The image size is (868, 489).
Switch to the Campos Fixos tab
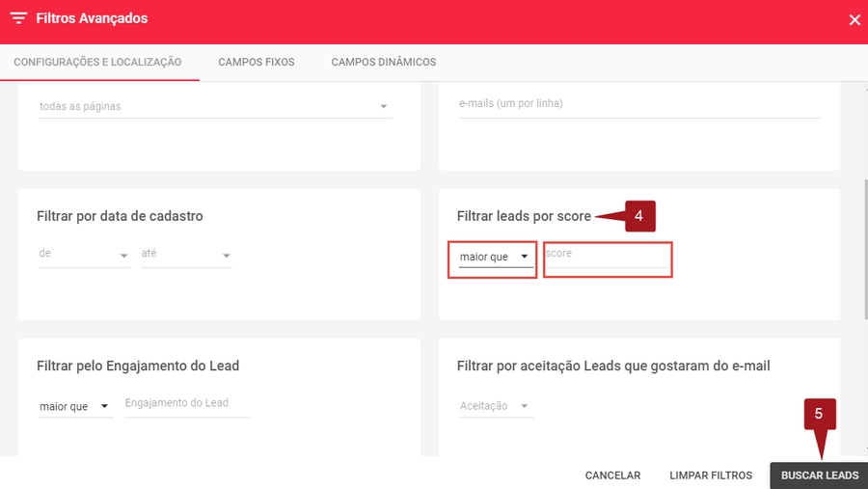pos(257,62)
